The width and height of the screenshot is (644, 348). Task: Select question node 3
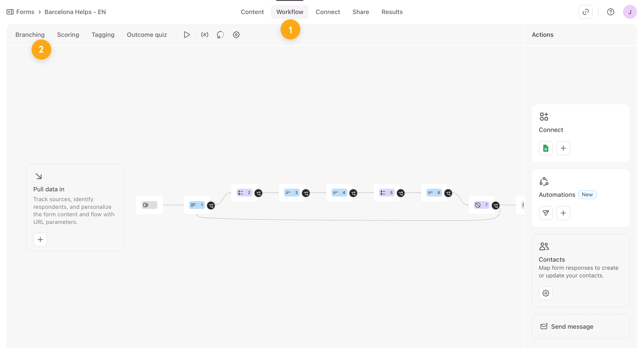292,192
